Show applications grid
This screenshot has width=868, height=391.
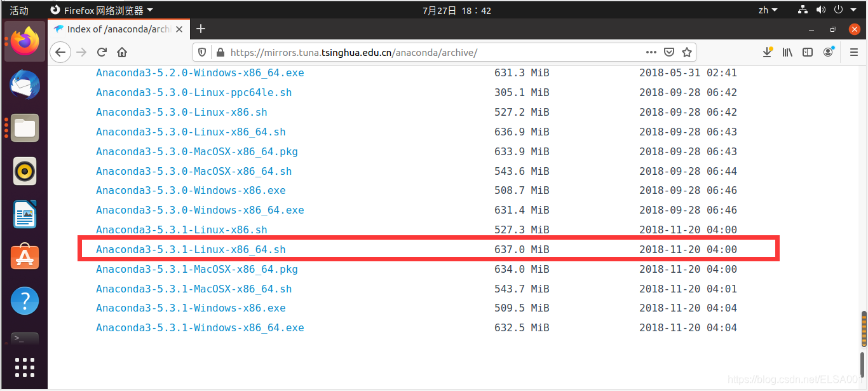click(25, 367)
